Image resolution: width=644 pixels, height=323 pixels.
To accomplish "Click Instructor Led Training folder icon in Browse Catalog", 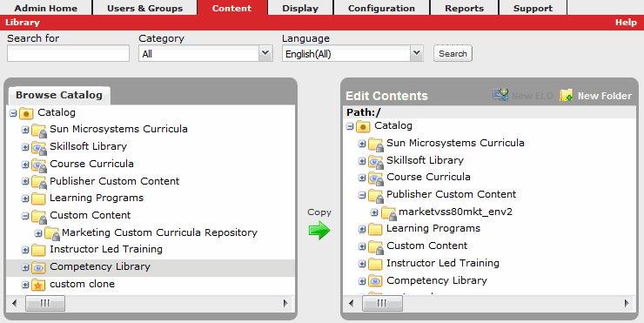I will 38,250.
